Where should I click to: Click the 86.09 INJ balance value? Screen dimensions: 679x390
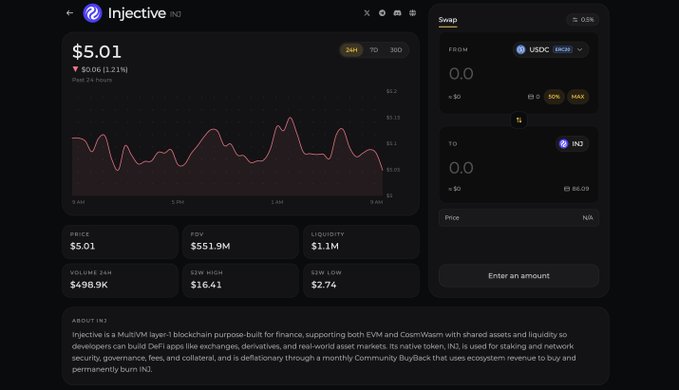point(580,189)
